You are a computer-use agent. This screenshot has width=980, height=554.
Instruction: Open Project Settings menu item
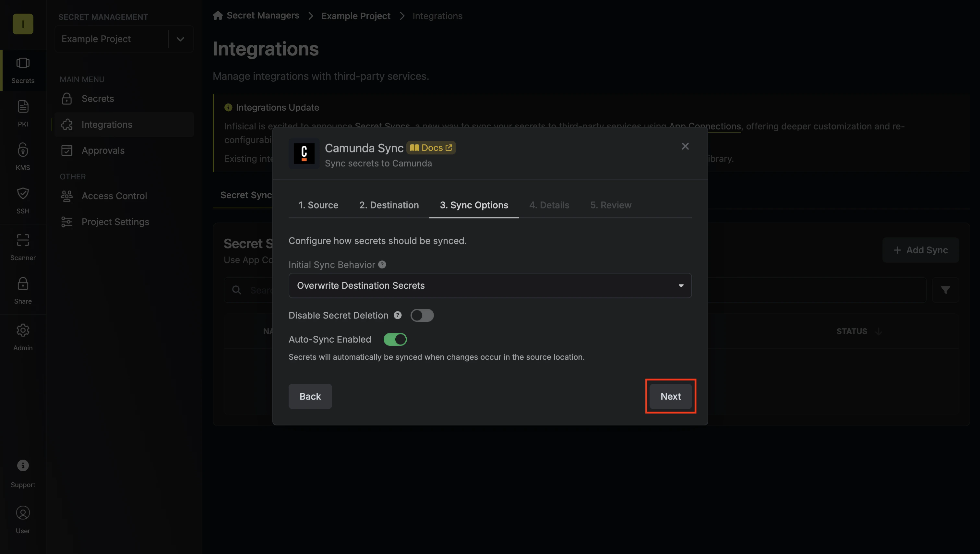(124, 222)
